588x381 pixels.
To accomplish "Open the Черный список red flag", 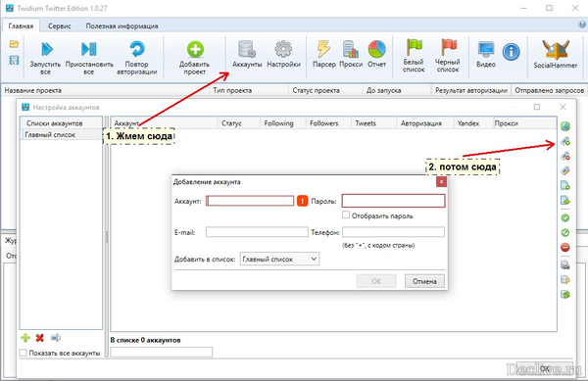I will pyautogui.click(x=448, y=47).
